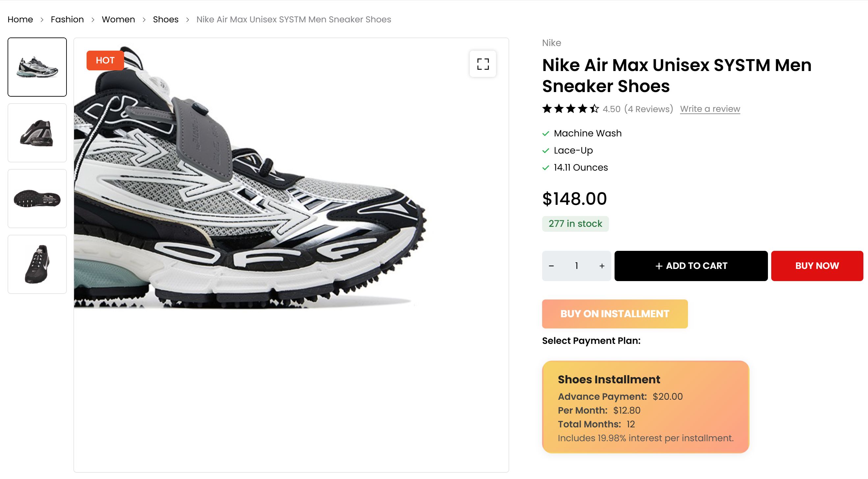
Task: Select the first silver sneaker thumbnail
Action: [37, 67]
